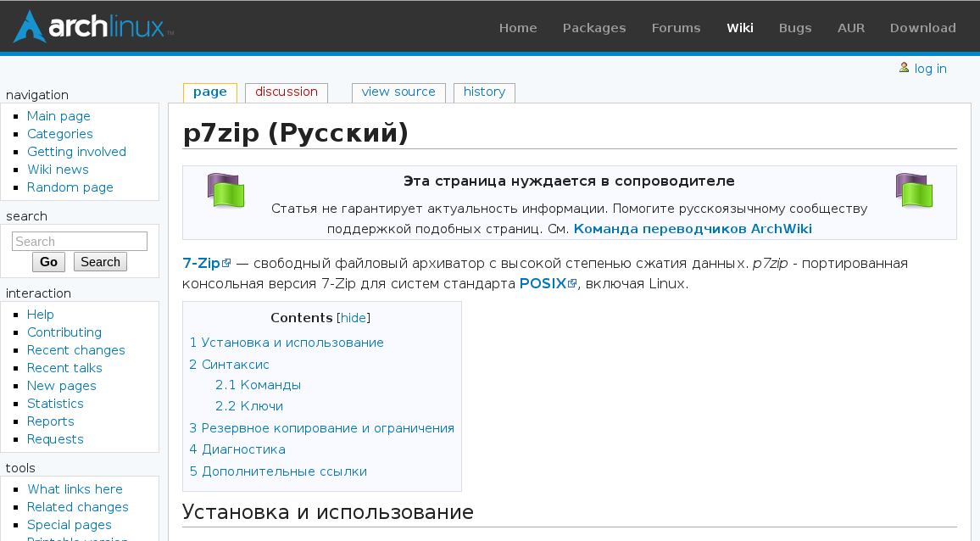Jump to subsection 2.2 Ключи
The height and width of the screenshot is (541, 980).
(x=248, y=406)
